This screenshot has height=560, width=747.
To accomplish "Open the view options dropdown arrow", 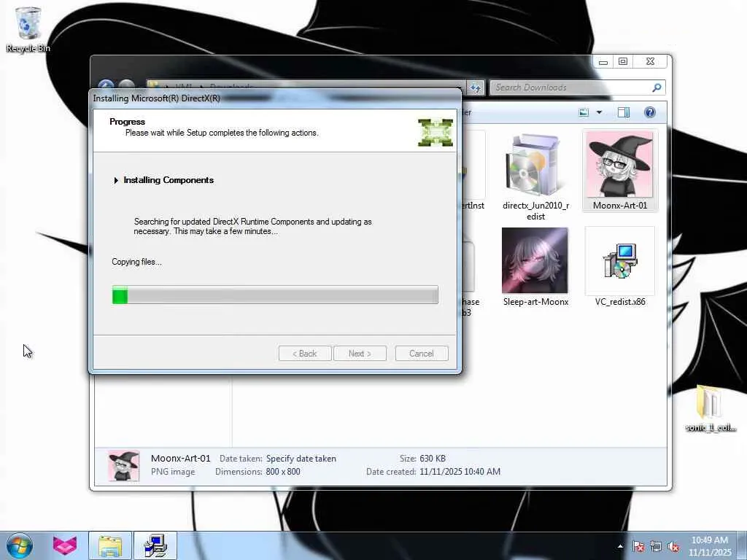I will tap(600, 112).
